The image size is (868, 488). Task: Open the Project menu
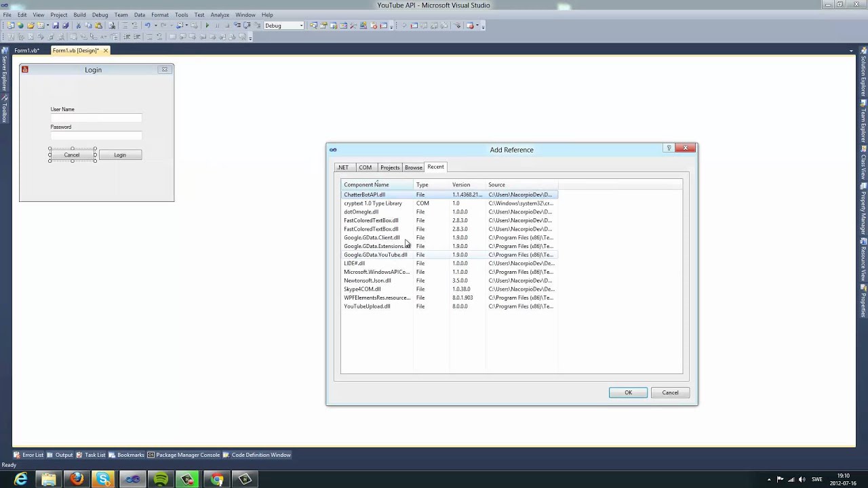58,15
